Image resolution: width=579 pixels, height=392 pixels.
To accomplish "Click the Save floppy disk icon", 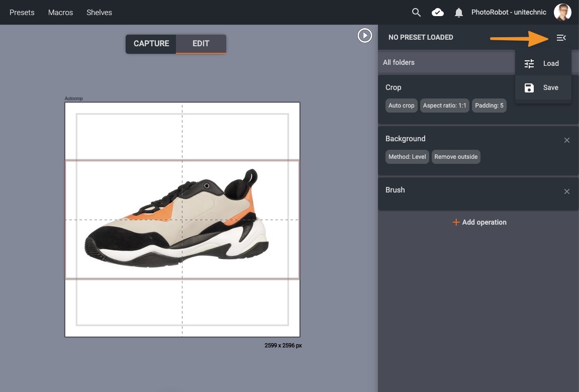I will coord(529,88).
